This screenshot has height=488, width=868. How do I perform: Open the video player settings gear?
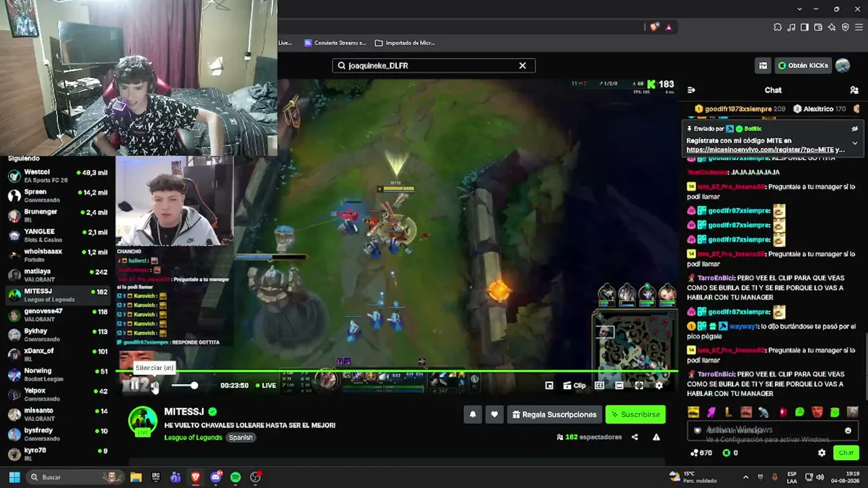click(x=658, y=386)
